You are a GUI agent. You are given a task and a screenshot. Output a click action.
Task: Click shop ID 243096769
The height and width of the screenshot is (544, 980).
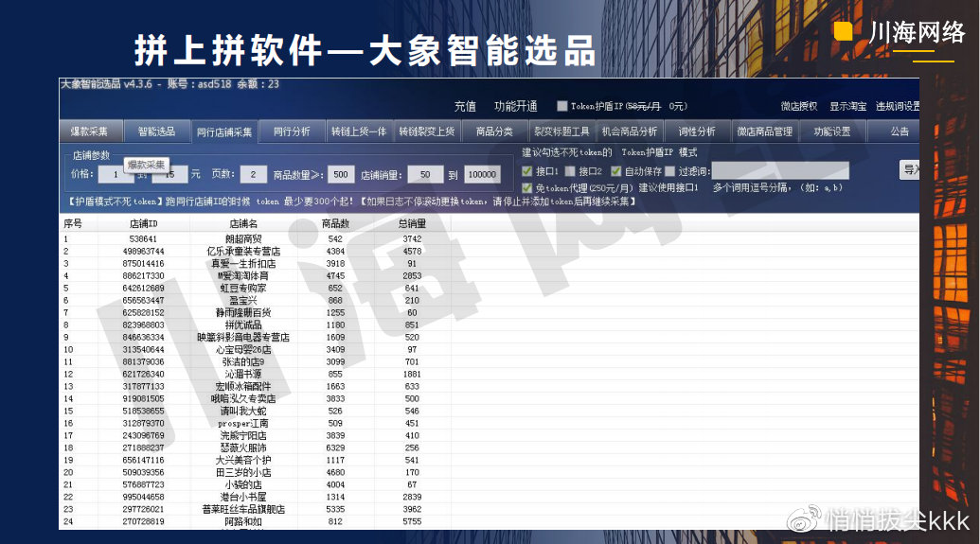point(143,435)
